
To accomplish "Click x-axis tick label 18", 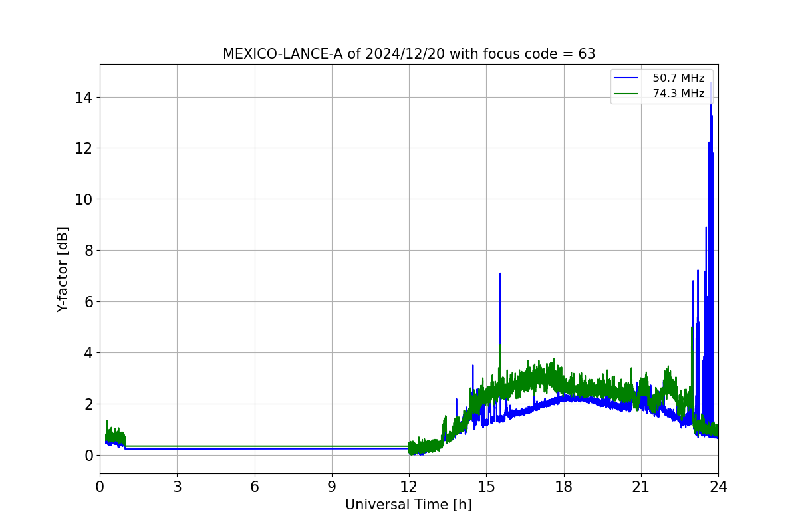I will (x=564, y=487).
